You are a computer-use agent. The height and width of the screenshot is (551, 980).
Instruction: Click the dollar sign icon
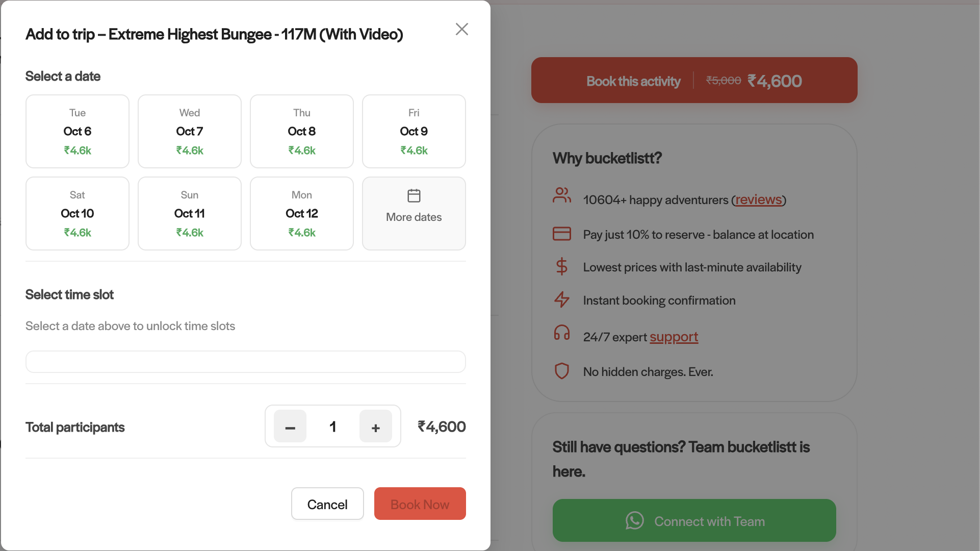(562, 266)
